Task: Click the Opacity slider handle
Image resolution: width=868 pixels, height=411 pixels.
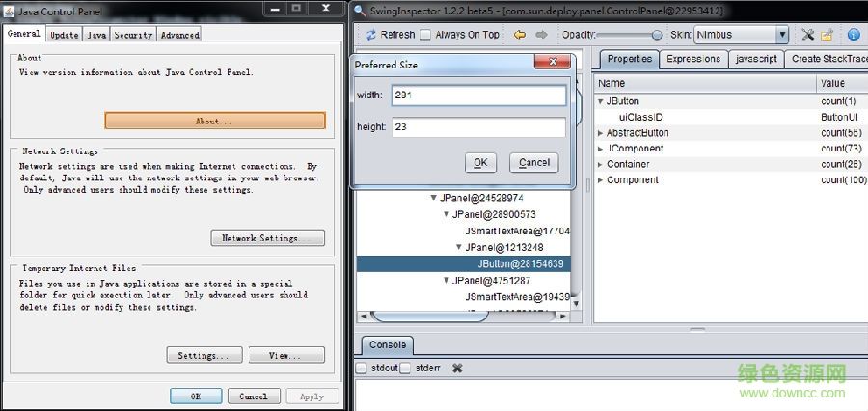Action: click(x=656, y=35)
